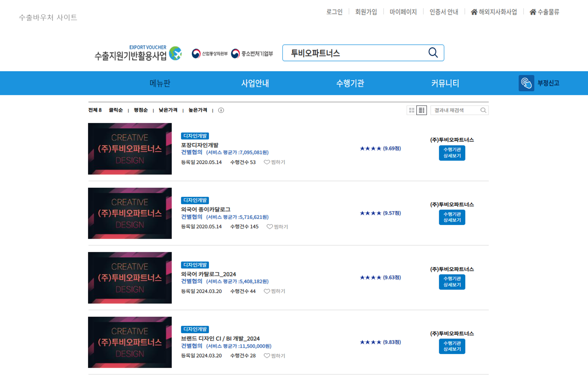Click the 결과내 재검색 magnifier icon
The image size is (588, 386).
click(x=483, y=110)
